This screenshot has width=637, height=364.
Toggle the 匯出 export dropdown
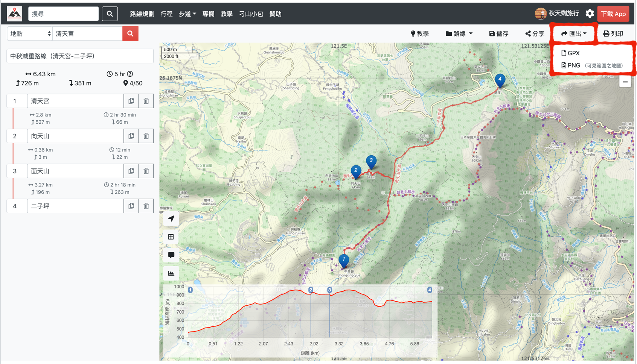(x=574, y=33)
